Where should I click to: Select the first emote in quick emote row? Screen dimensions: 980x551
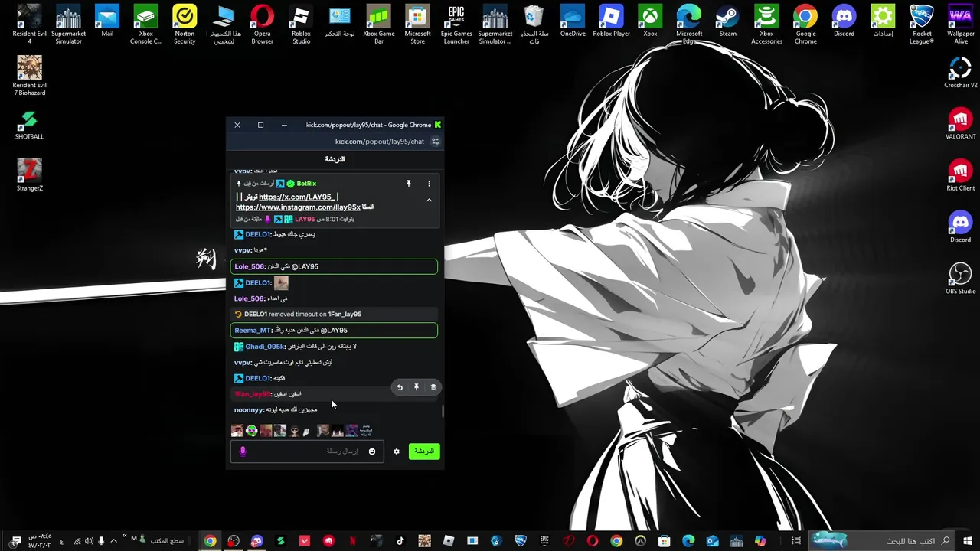tap(237, 431)
